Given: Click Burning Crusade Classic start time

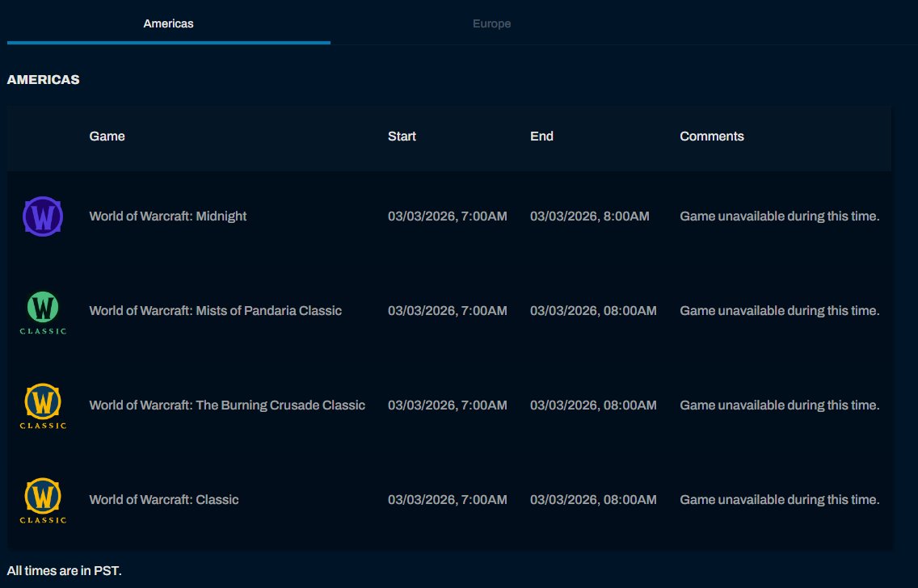Looking at the screenshot, I should click(x=448, y=405).
